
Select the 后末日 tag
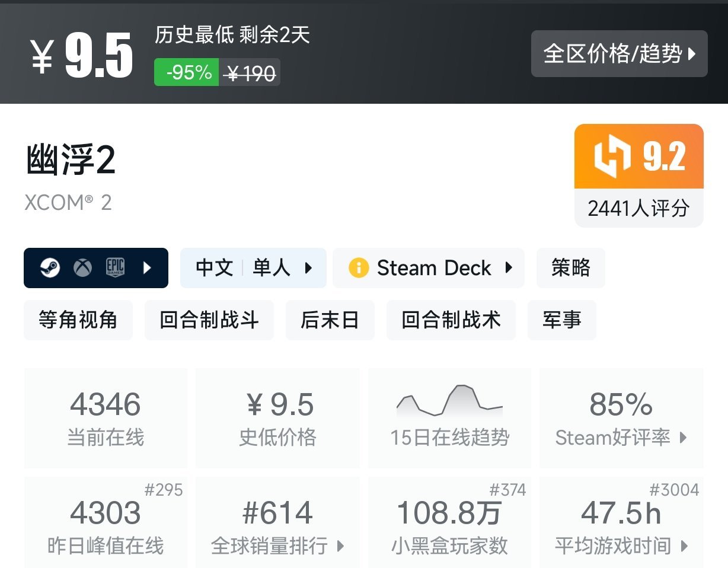click(330, 320)
